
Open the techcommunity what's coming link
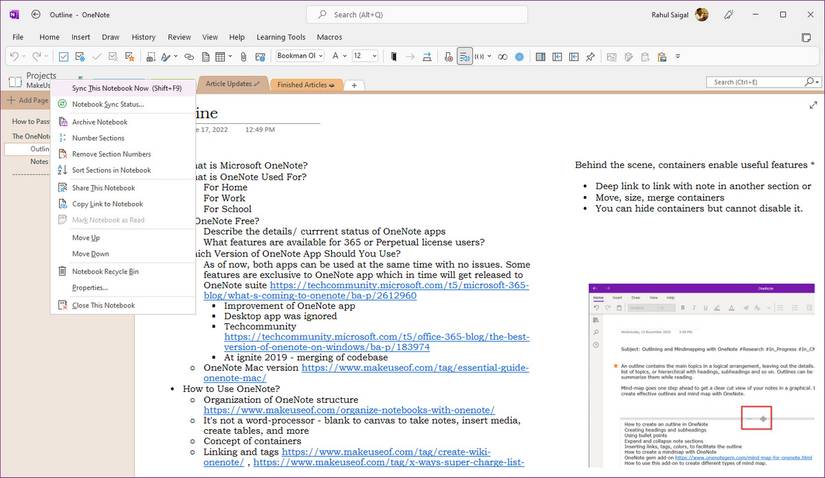click(x=368, y=290)
